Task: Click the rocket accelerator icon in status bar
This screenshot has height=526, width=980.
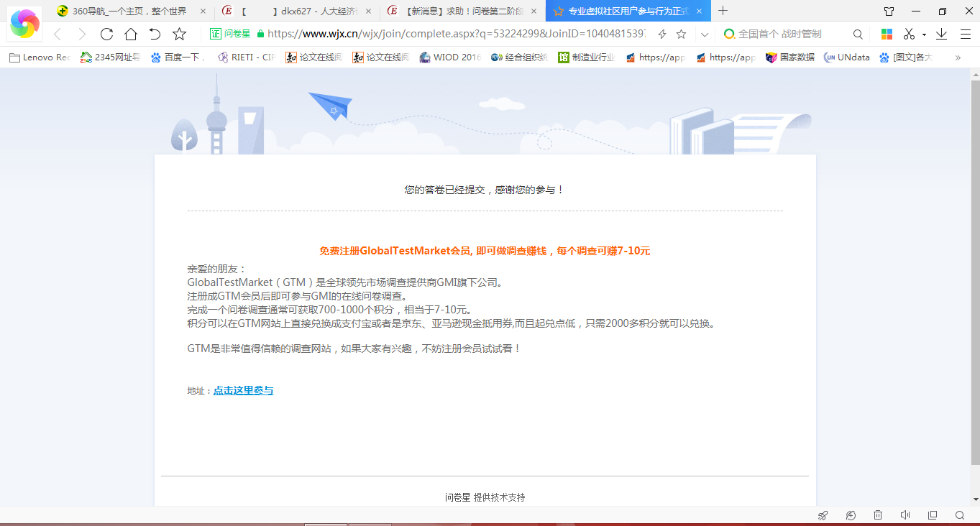Action: coord(823,515)
